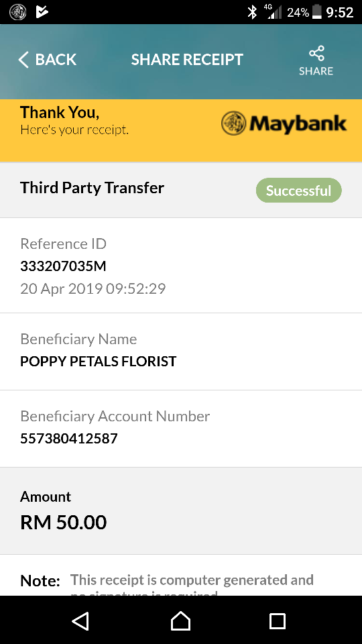Tap reference ID 333207035M
Image resolution: width=362 pixels, height=644 pixels.
pos(63,266)
